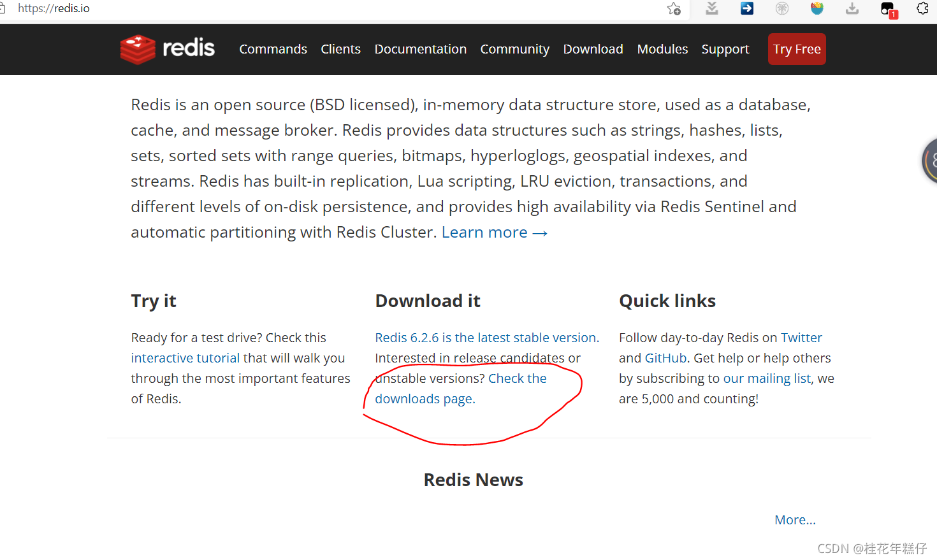Open the Clients navigation item
Image resolution: width=937 pixels, height=560 pixels.
point(340,49)
